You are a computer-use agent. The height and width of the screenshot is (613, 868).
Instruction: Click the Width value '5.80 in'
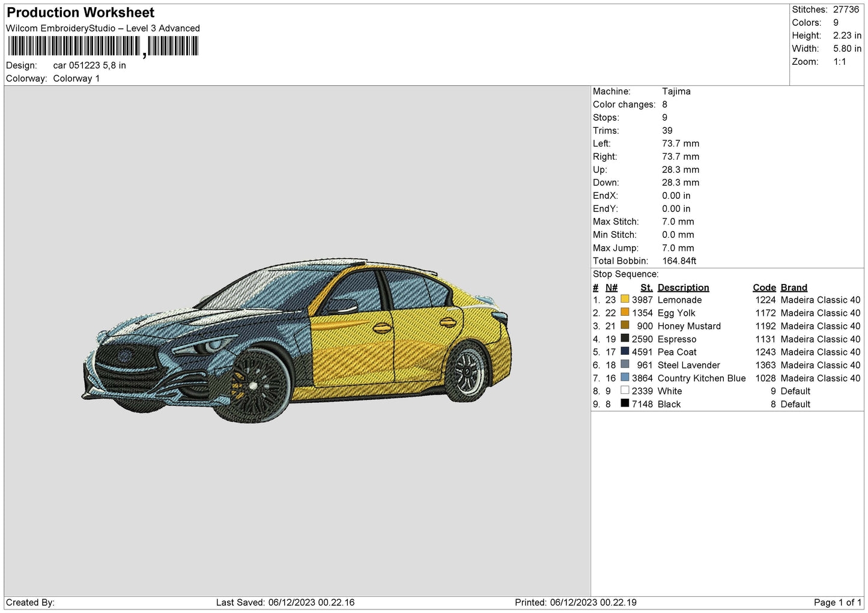tap(847, 49)
